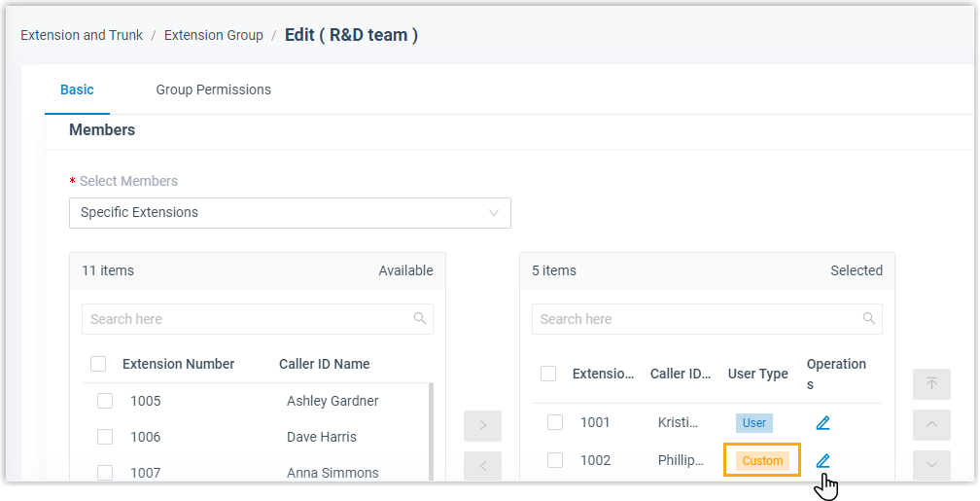Click the Available list search field
Image resolution: width=980 pixels, height=501 pixels.
(248, 319)
